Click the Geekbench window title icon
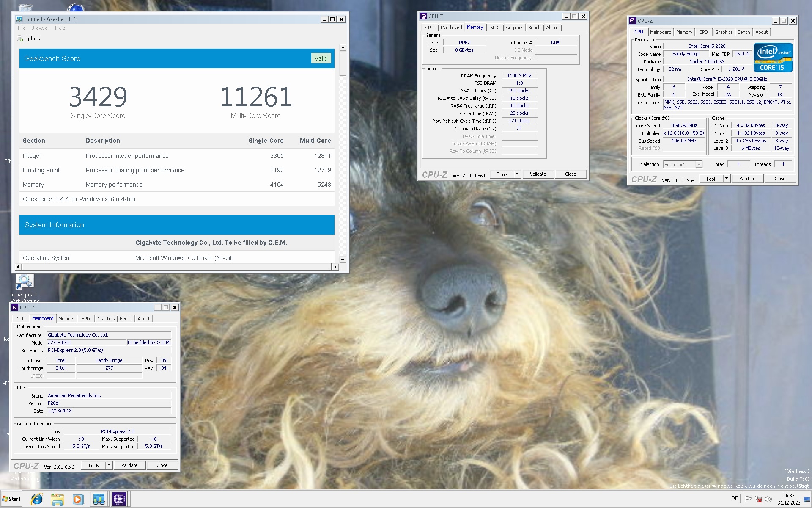Image resolution: width=812 pixels, height=508 pixels. click(19, 19)
